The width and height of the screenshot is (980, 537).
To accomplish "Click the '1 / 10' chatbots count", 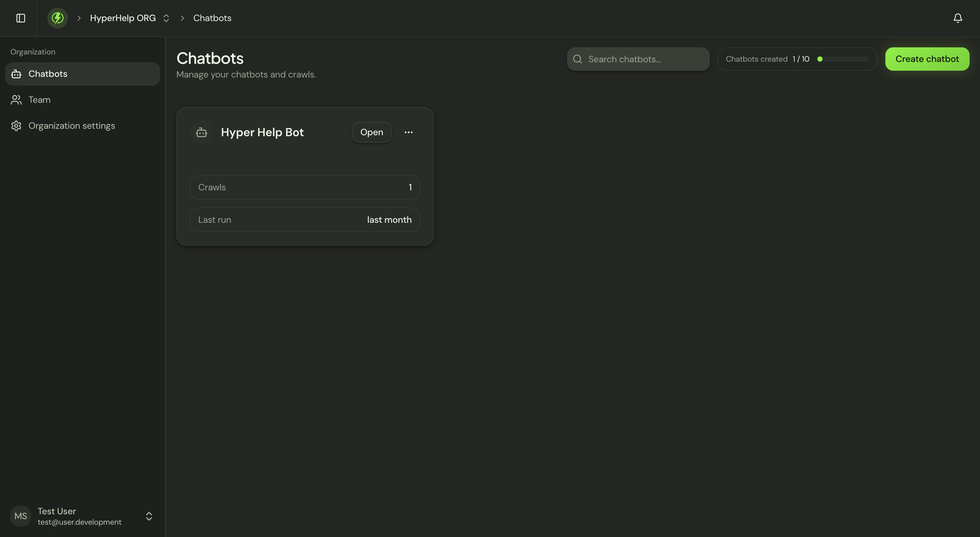I will [801, 59].
